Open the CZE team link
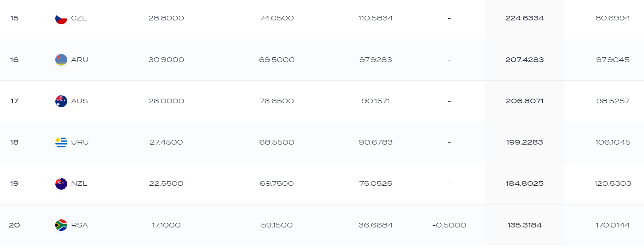This screenshot has width=644, height=250. pos(79,18)
